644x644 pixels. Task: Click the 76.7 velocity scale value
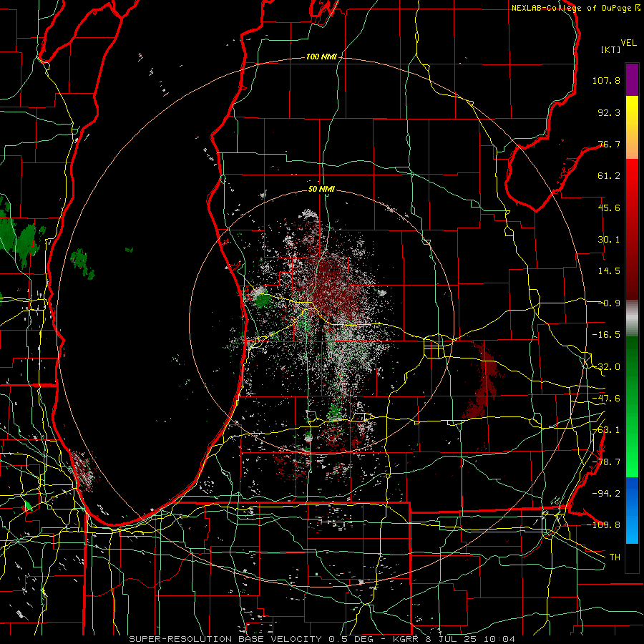[x=609, y=144]
